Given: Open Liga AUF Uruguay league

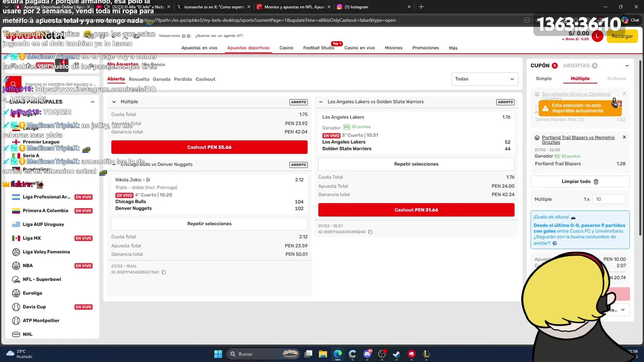Looking at the screenshot, I should (x=43, y=224).
